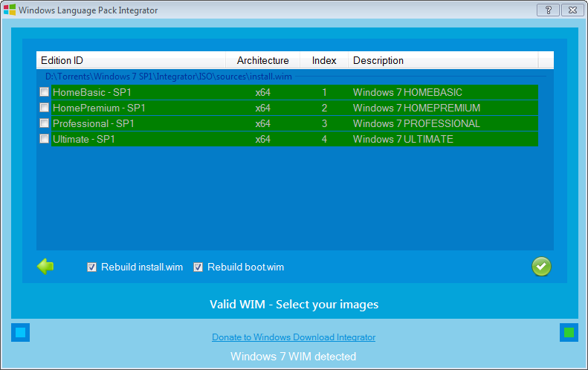The image size is (588, 370).
Task: Click the green square icon at bottom right
Action: 569,333
